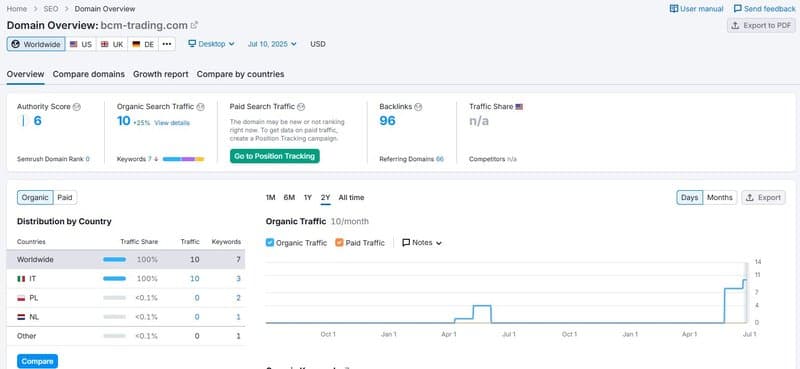800x369 pixels.
Task: Open the more countries ellipsis button
Action: pyautogui.click(x=166, y=44)
